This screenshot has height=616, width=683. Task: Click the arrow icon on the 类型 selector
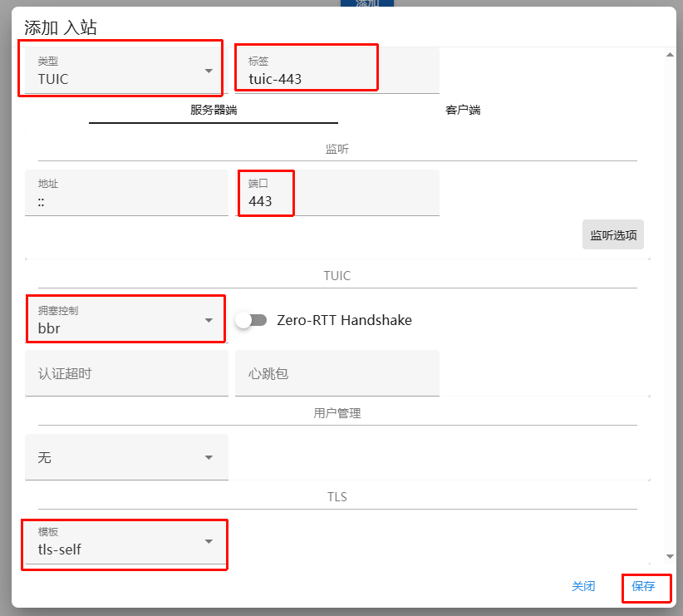(209, 71)
